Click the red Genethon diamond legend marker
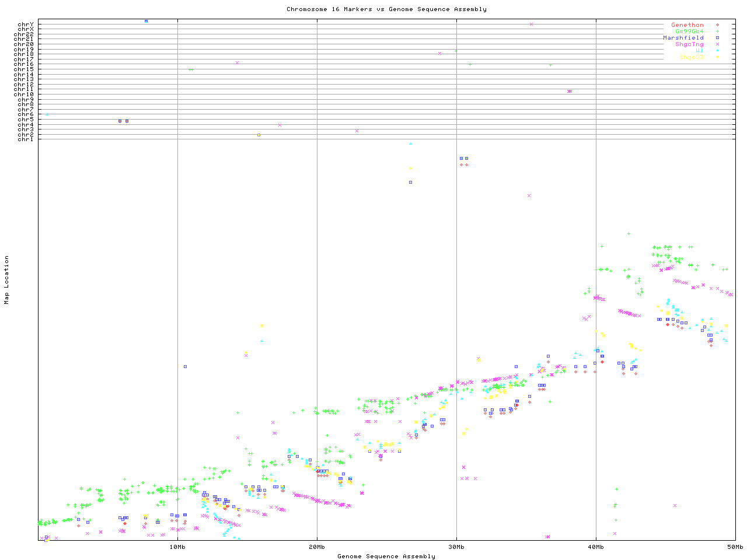747x560 pixels. tap(717, 25)
